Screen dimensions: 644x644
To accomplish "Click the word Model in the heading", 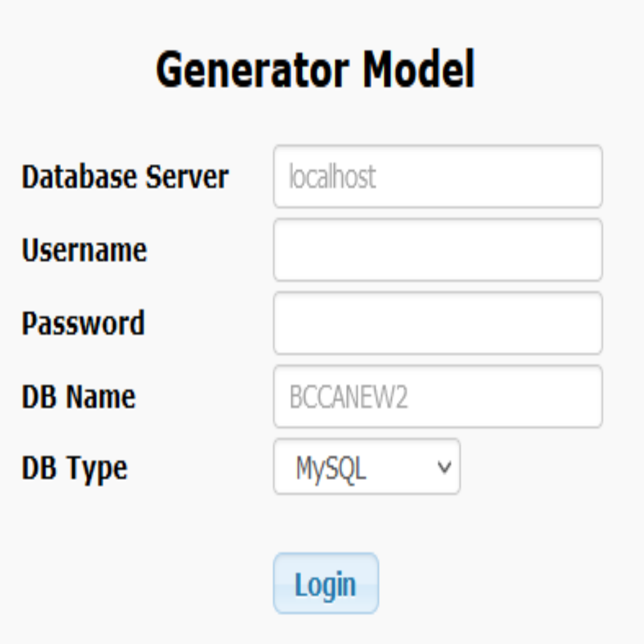I will click(x=418, y=69).
